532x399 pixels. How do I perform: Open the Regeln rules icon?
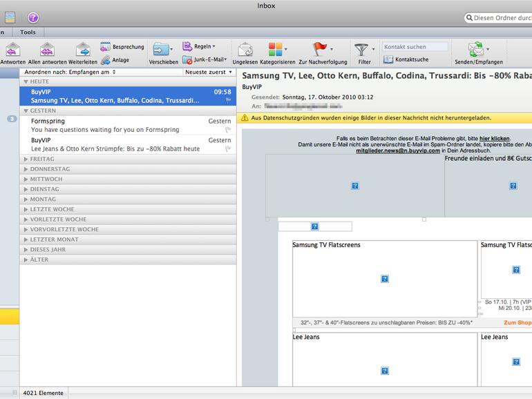click(x=187, y=46)
